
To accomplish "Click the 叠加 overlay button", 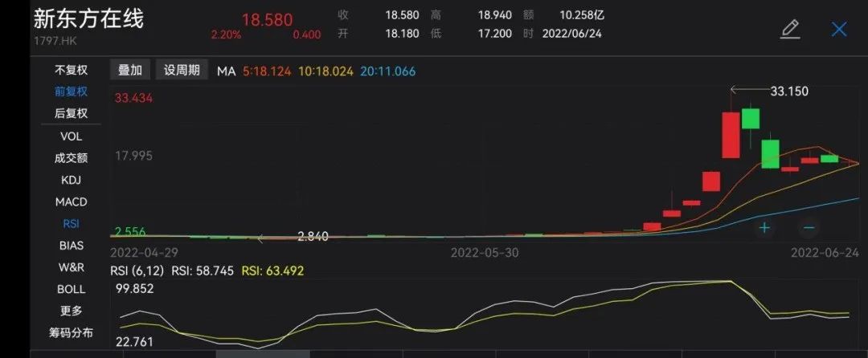I will (130, 70).
